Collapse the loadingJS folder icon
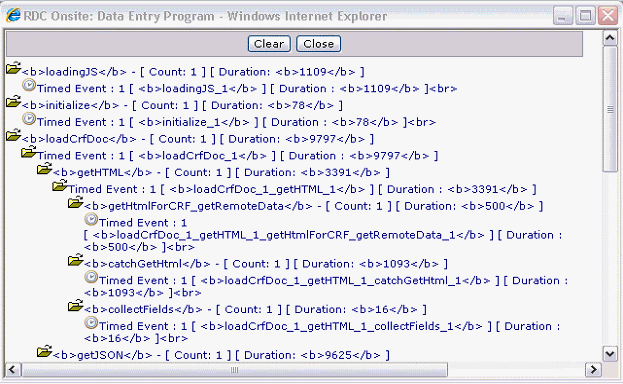This screenshot has width=623, height=384. click(13, 68)
